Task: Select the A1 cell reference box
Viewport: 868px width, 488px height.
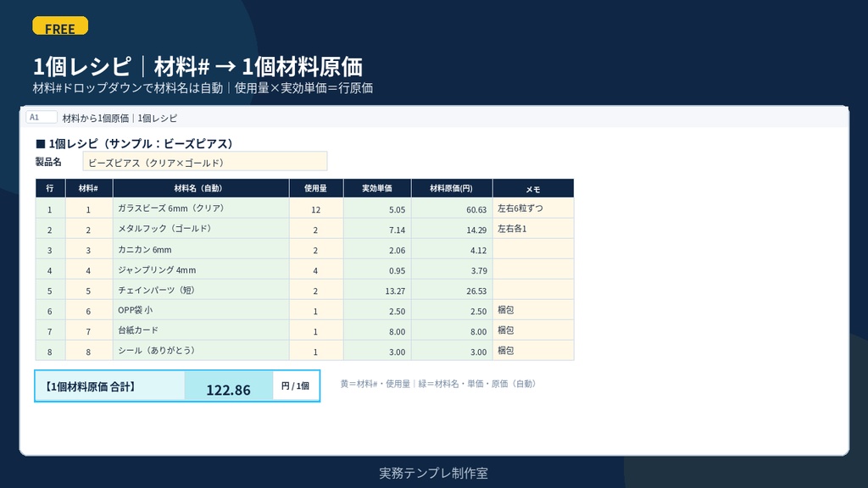Action: (x=41, y=117)
